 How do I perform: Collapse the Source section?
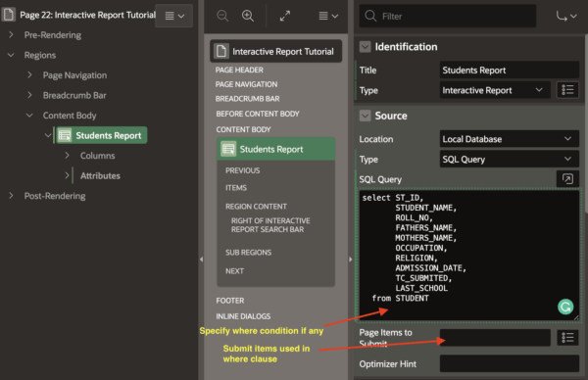point(365,116)
